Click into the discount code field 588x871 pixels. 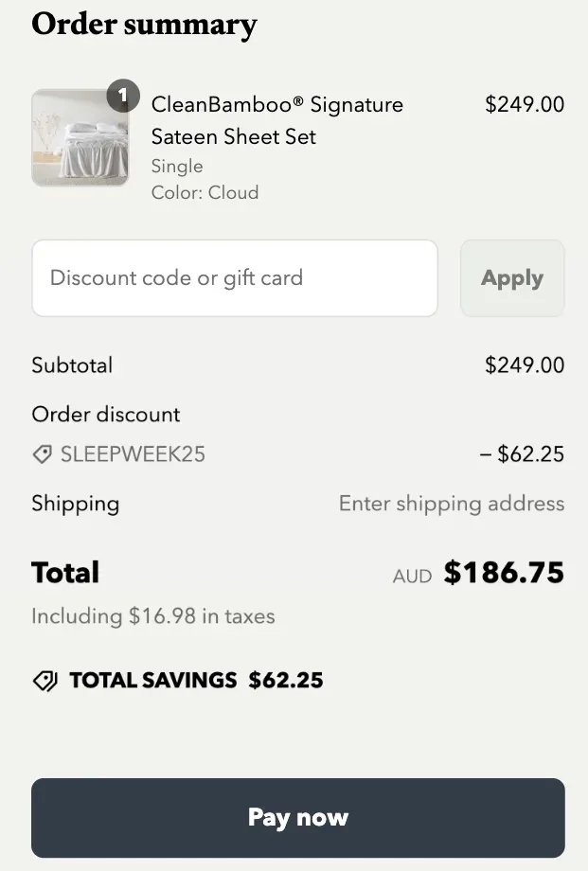235,277
